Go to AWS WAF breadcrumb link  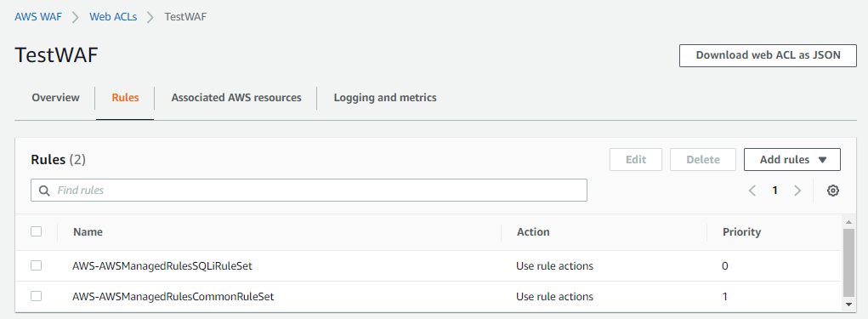tap(38, 17)
